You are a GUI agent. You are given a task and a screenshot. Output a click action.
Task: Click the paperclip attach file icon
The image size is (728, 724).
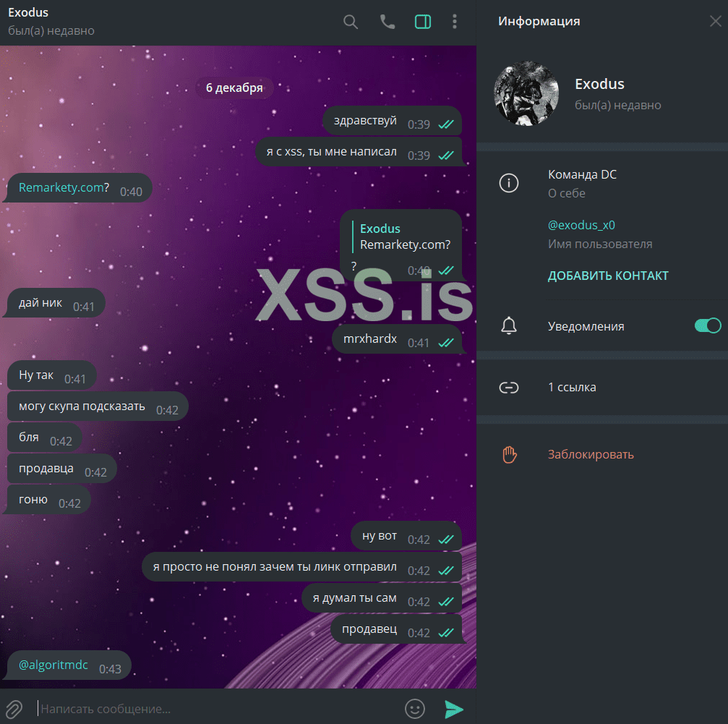pos(14,709)
